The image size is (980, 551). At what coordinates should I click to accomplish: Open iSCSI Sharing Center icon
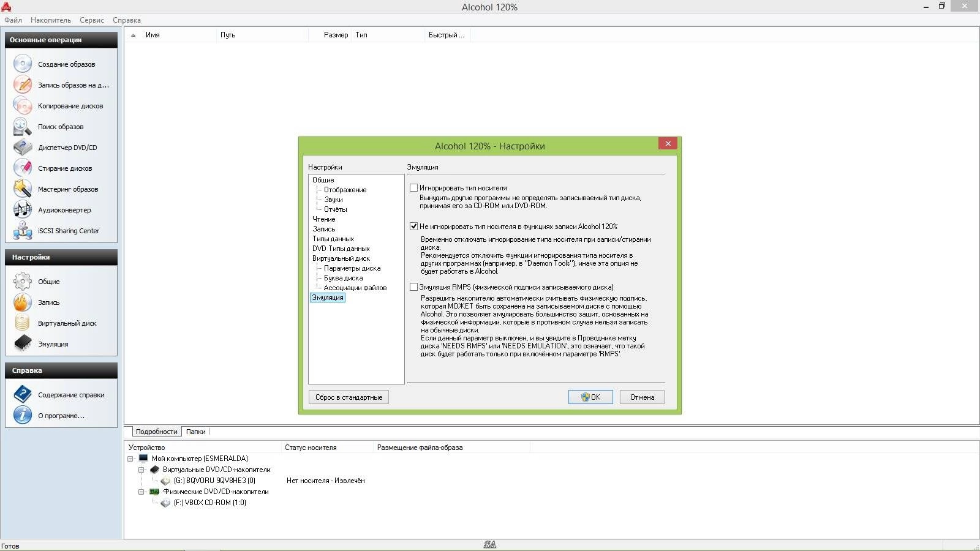point(23,230)
